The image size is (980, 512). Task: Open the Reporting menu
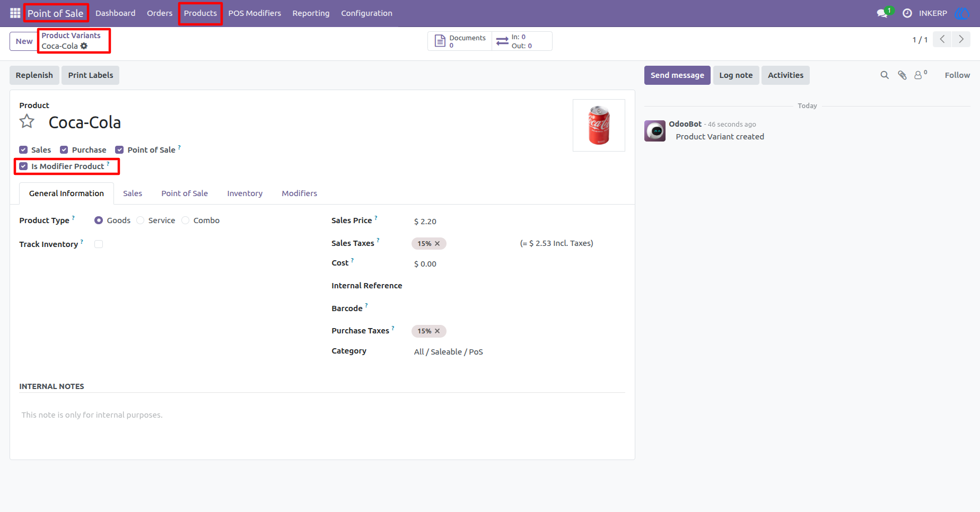point(311,13)
